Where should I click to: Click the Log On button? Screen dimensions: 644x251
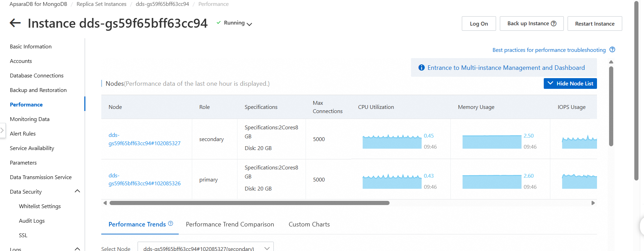[x=479, y=24]
